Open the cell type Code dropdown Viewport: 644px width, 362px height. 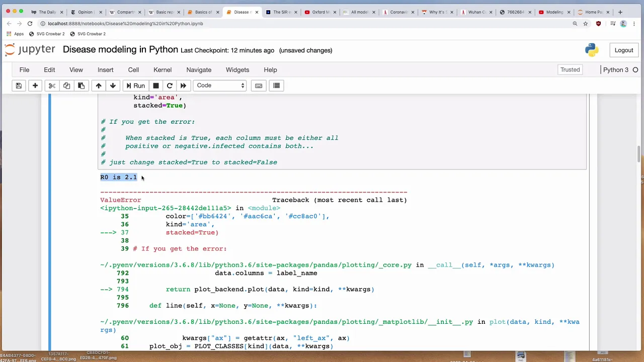(x=220, y=85)
